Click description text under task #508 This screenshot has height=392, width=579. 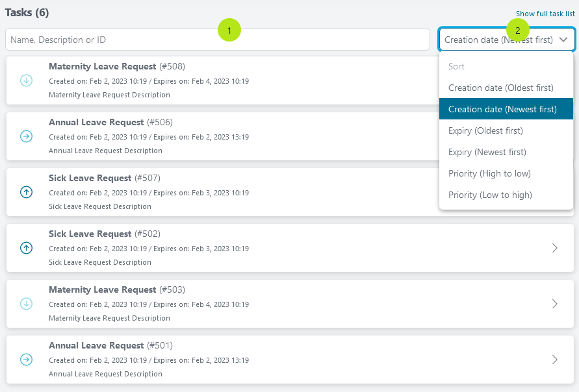pyautogui.click(x=109, y=95)
